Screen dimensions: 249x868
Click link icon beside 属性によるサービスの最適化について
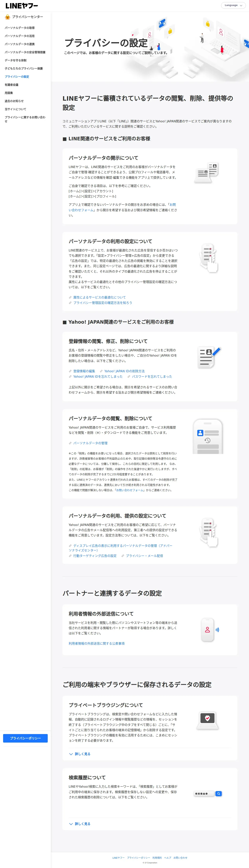70,297
